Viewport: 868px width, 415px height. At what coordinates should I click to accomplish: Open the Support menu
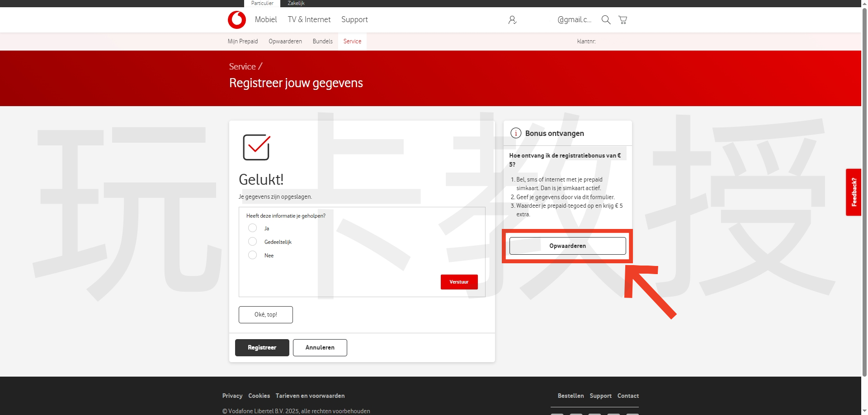(x=354, y=19)
